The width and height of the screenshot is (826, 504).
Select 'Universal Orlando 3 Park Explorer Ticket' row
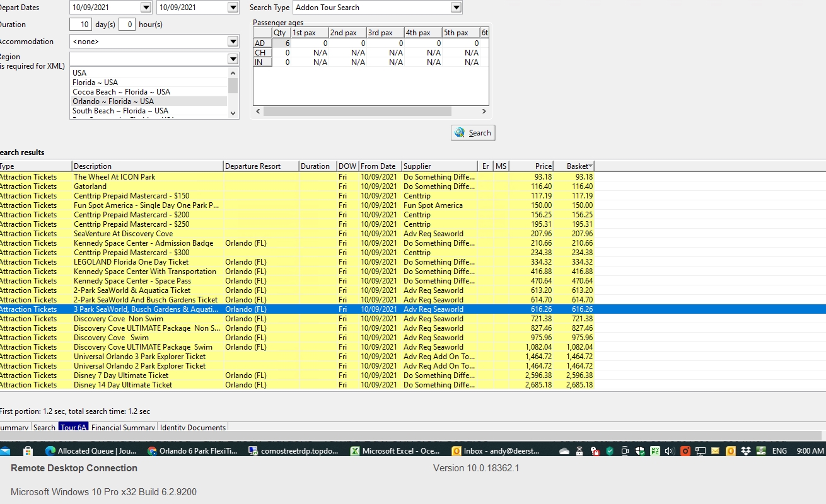296,357
